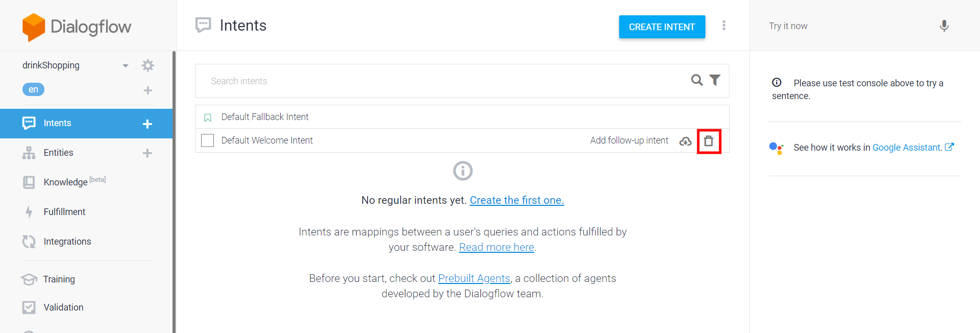This screenshot has width=980, height=333.
Task: Click the search magnifier icon
Action: click(697, 80)
